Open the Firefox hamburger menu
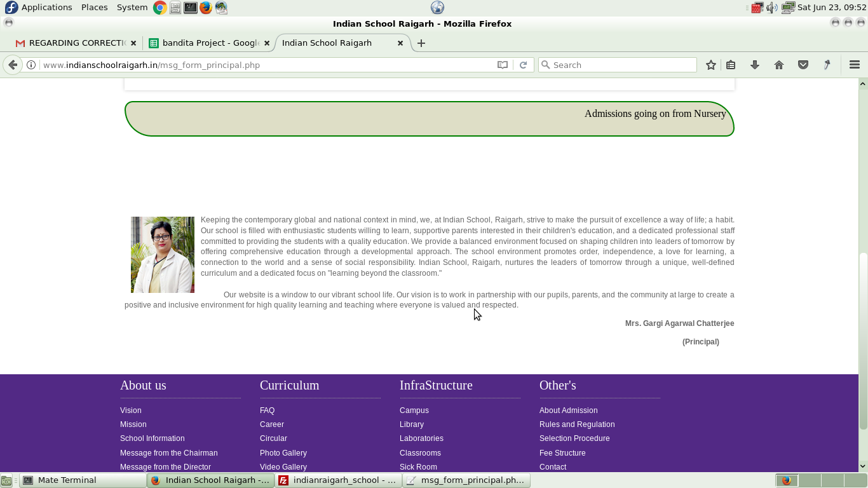Screen dimensions: 868x488 pyautogui.click(x=855, y=65)
